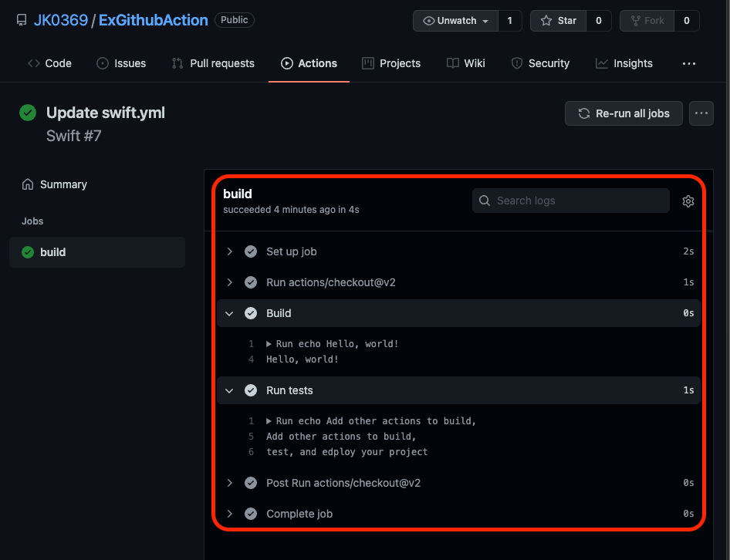Click the Public visibility badge

point(234,20)
